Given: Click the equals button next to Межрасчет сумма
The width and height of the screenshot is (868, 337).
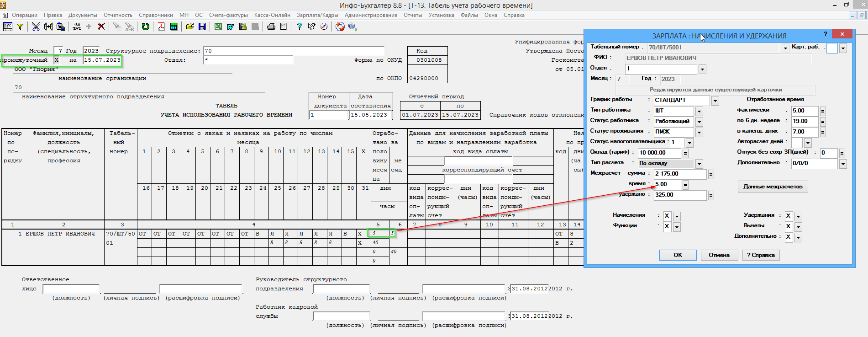Looking at the screenshot, I should pyautogui.click(x=711, y=174).
